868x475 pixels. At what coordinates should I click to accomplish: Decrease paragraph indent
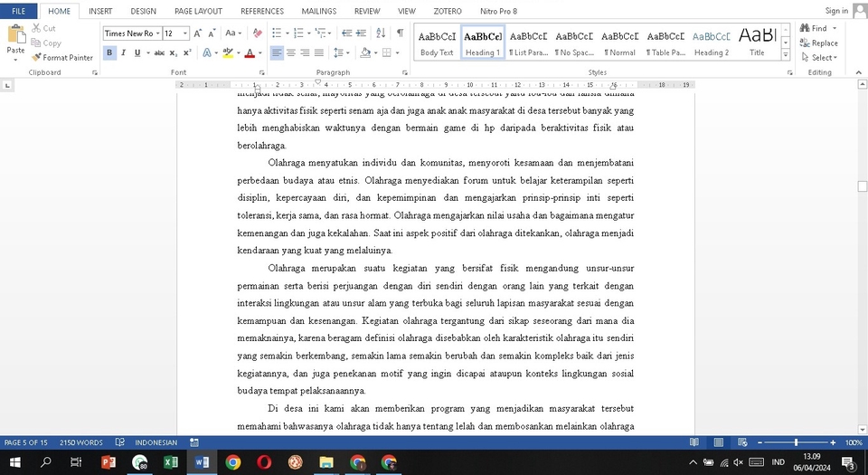(x=346, y=33)
